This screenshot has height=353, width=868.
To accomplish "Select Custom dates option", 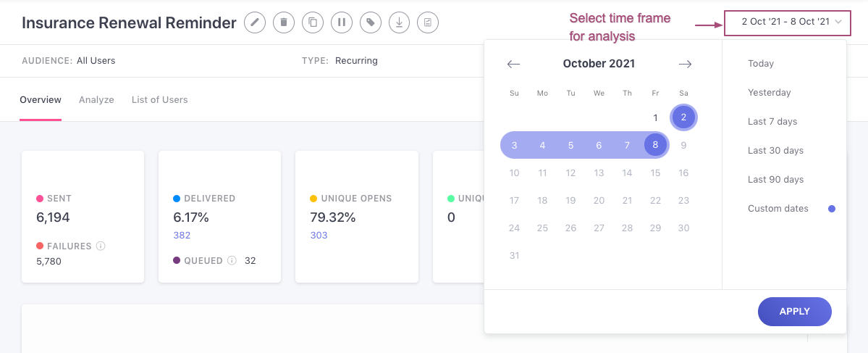I will (778, 209).
